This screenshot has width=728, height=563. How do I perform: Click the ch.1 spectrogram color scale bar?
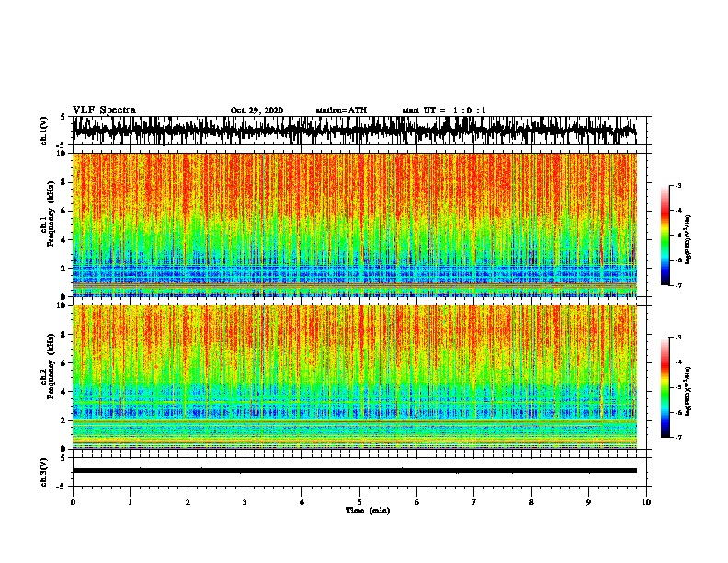tap(665, 236)
